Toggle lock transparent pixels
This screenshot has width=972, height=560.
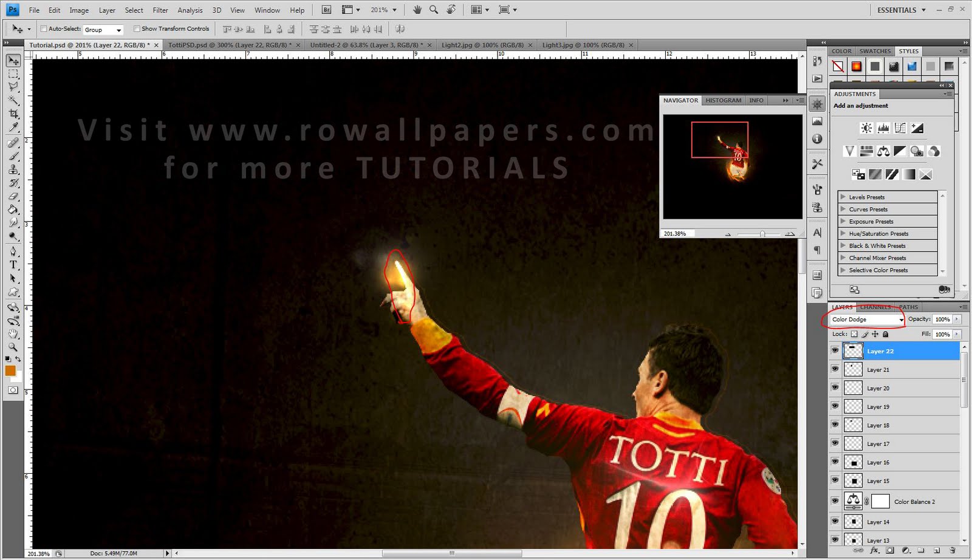[x=854, y=334]
